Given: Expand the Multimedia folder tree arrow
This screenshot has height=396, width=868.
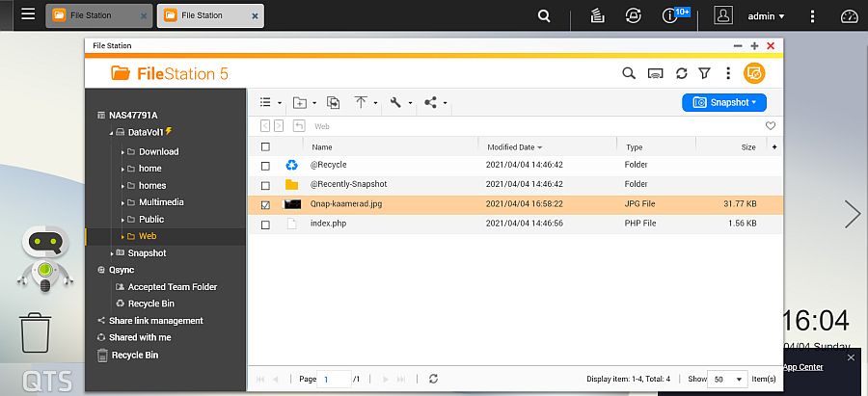Looking at the screenshot, I should point(122,203).
